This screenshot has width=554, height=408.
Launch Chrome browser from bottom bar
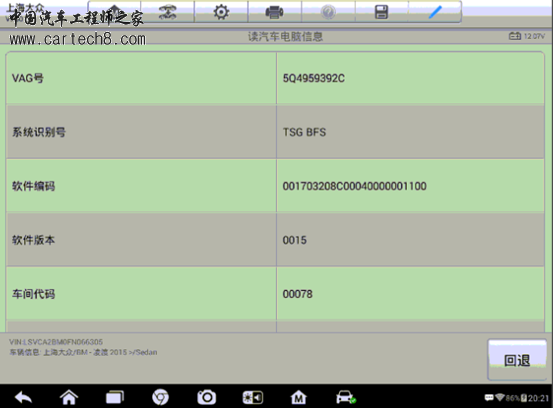pos(160,398)
